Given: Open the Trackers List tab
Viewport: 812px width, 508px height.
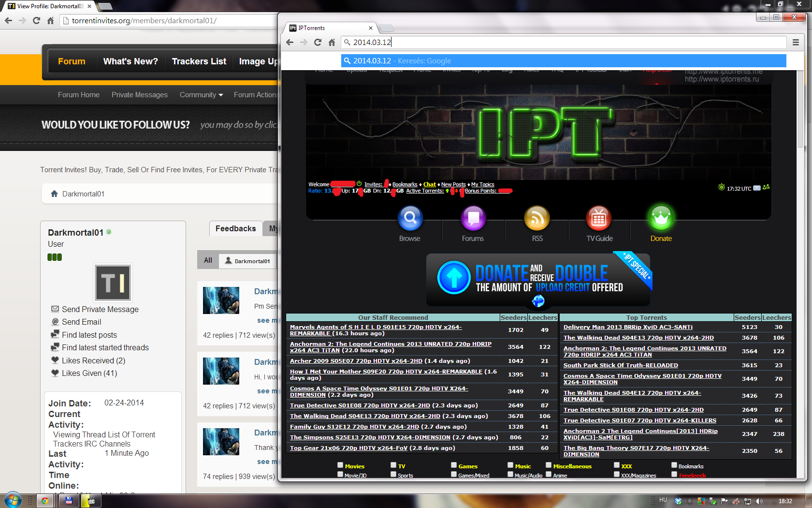Looking at the screenshot, I should coord(199,61).
